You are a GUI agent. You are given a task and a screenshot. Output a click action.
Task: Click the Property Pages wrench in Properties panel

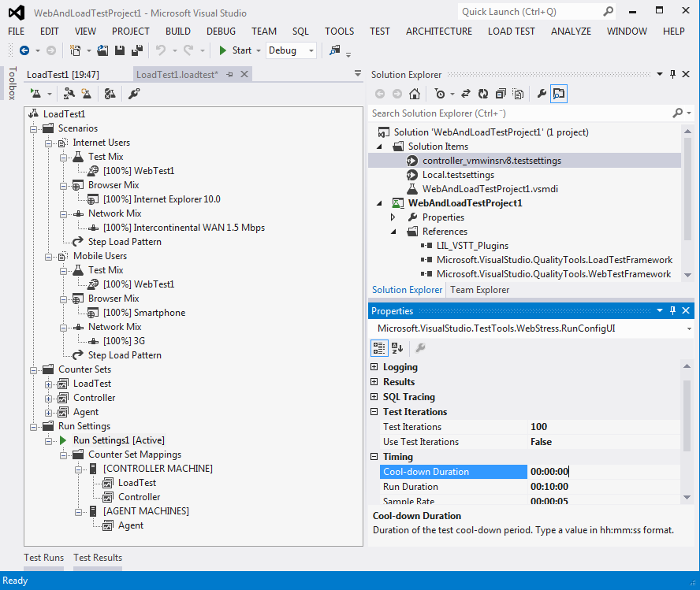pos(420,348)
